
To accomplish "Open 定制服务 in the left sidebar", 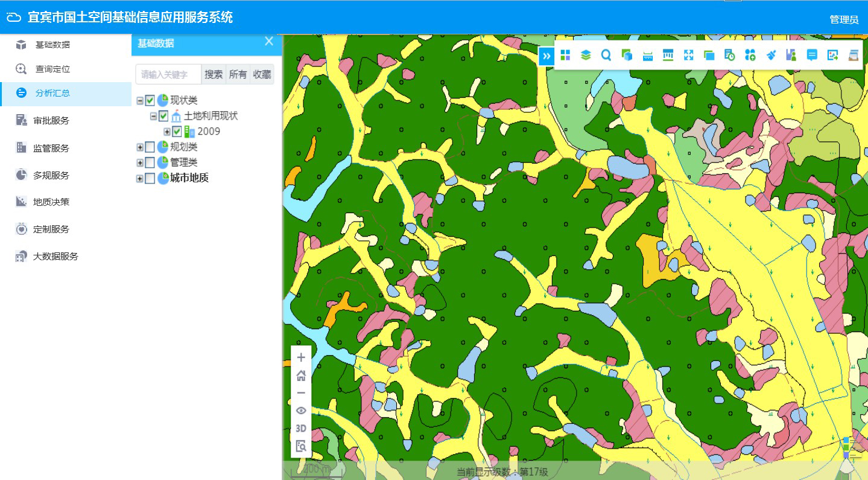I will pyautogui.click(x=66, y=229).
